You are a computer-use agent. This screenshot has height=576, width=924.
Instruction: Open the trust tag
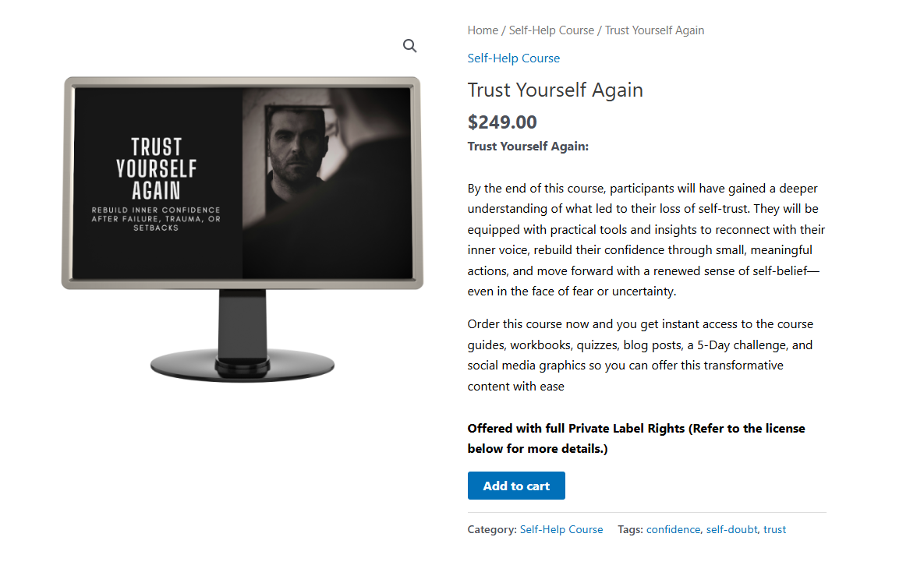(774, 529)
